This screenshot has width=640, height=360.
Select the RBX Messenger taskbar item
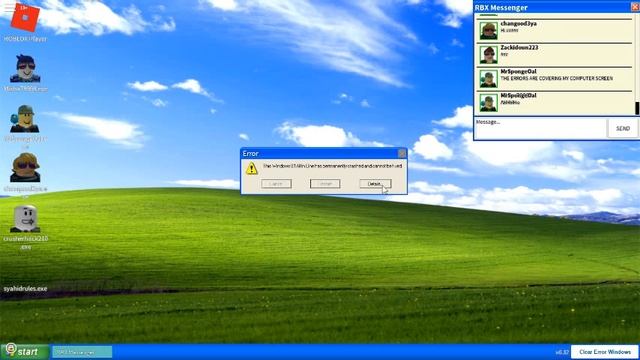point(82,352)
